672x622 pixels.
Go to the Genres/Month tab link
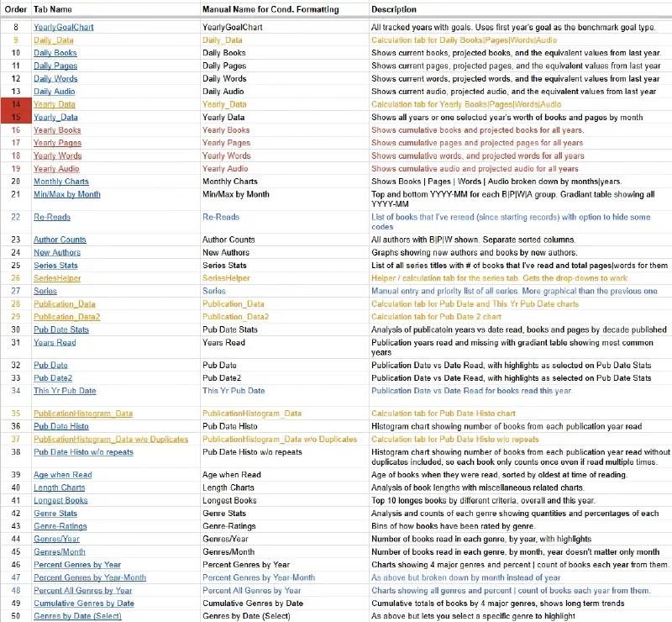59,552
